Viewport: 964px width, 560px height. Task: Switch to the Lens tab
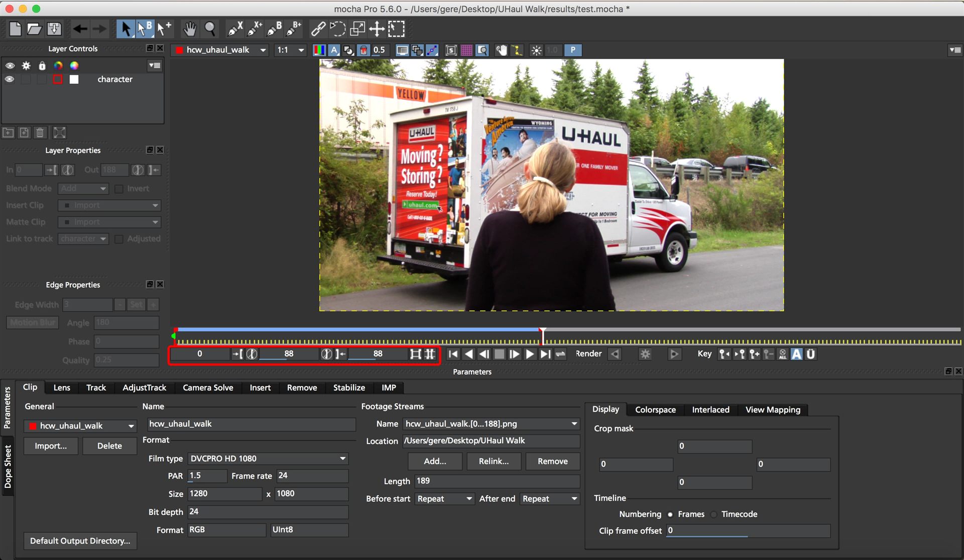(x=62, y=388)
